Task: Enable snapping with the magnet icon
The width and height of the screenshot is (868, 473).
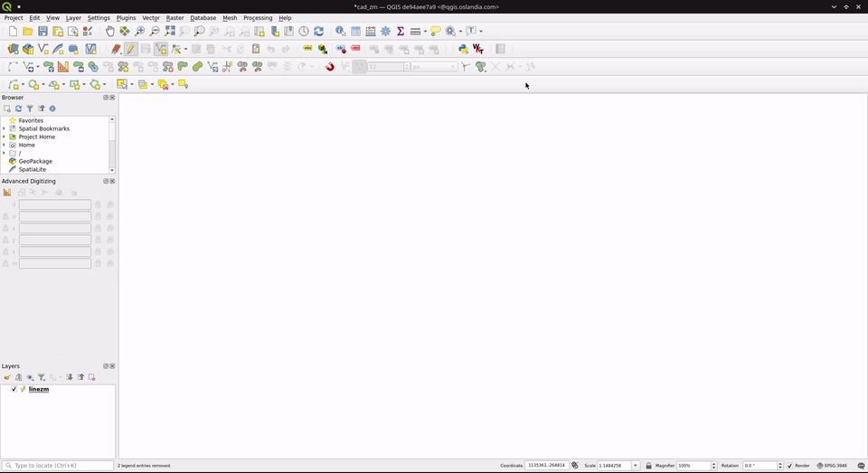Action: coord(330,66)
